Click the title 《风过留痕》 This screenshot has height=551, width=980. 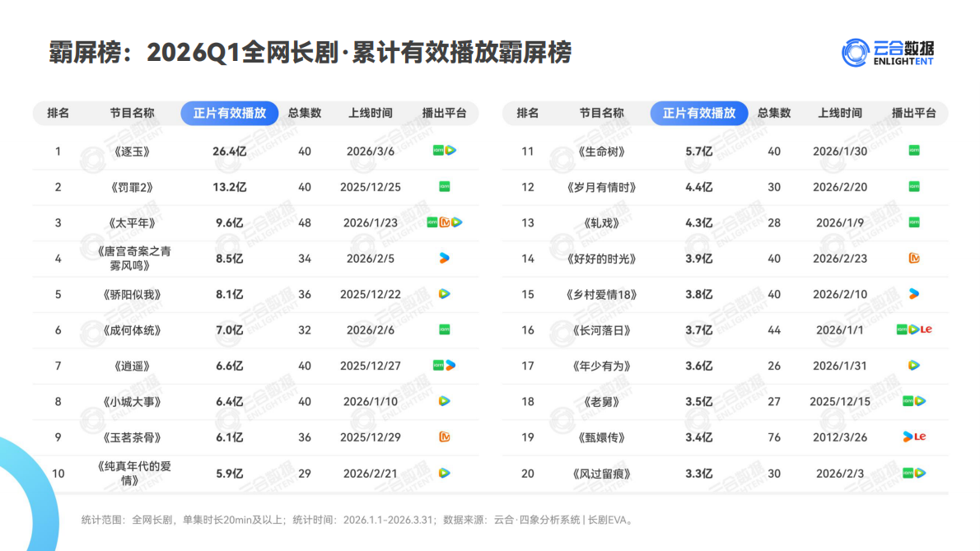pos(601,474)
